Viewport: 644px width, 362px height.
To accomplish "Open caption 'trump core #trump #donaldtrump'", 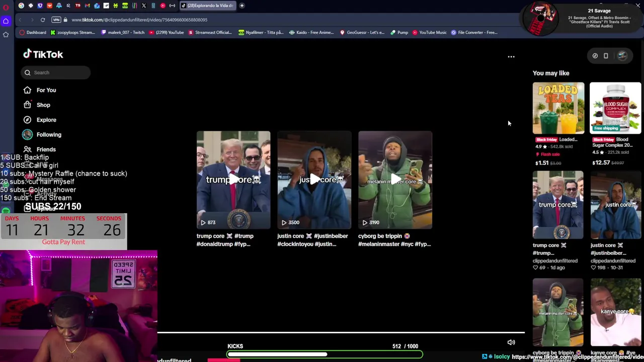I will click(x=225, y=240).
